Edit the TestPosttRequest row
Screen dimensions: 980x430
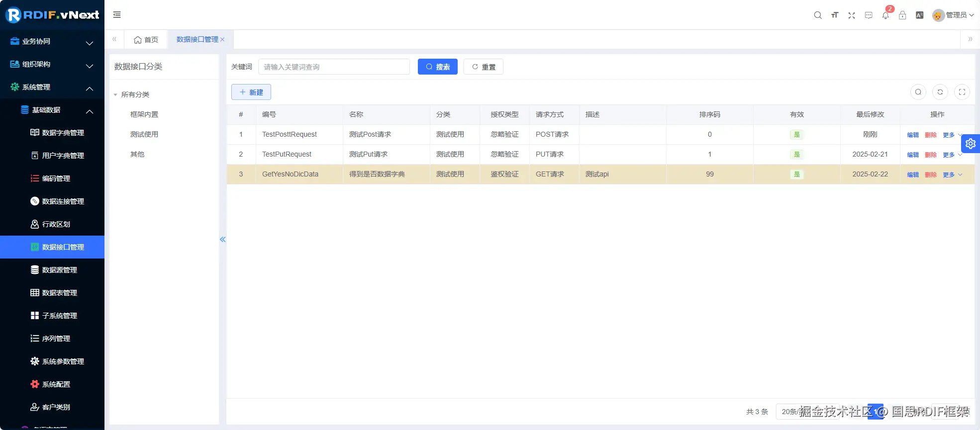coord(913,135)
